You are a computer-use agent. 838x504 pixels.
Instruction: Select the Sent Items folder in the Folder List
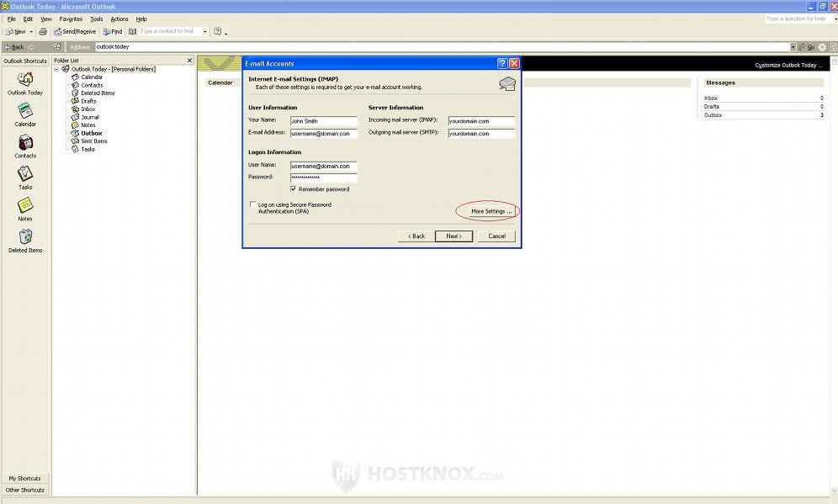(94, 141)
